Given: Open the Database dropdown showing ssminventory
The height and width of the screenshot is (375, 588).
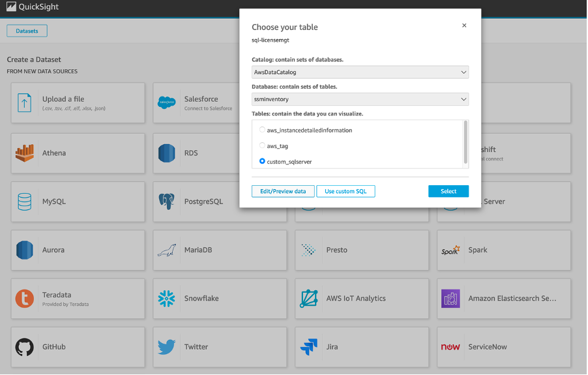Looking at the screenshot, I should click(x=360, y=99).
